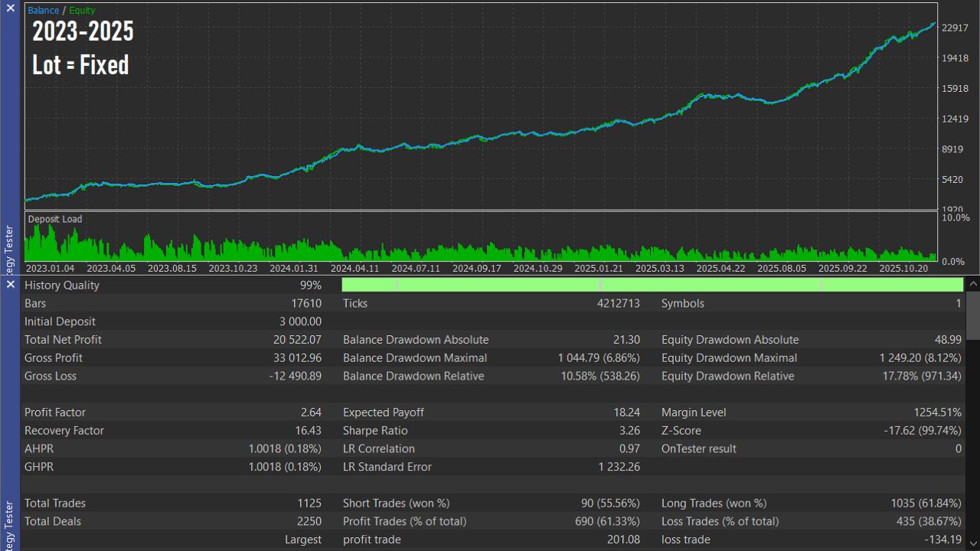Select the 99% history quality value
This screenshot has width=980, height=551.
coord(311,285)
